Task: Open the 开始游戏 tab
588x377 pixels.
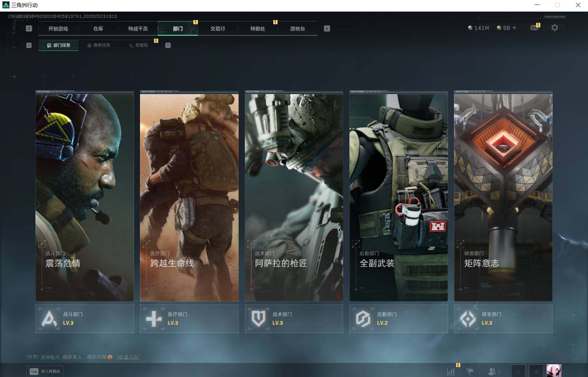Action: pos(58,28)
